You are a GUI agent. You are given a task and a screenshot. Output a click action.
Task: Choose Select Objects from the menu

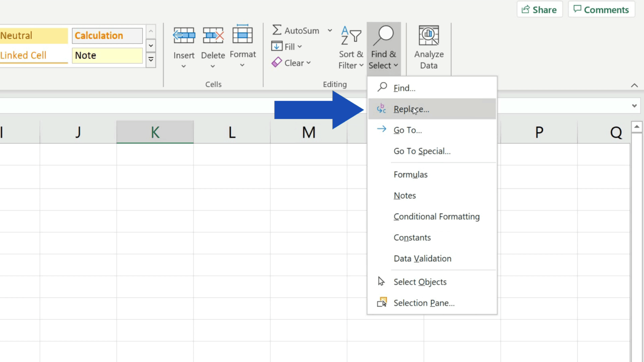pyautogui.click(x=419, y=282)
